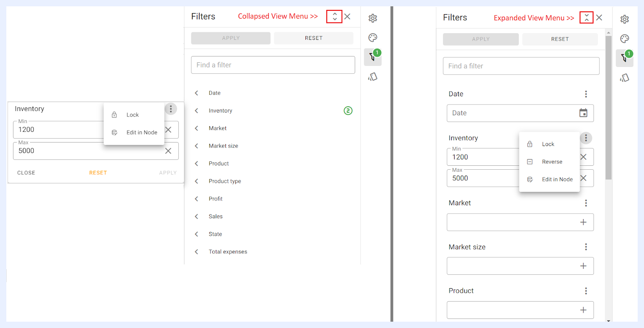Focus the Find a filter box in expanded view
The width and height of the screenshot is (644, 328).
[521, 66]
